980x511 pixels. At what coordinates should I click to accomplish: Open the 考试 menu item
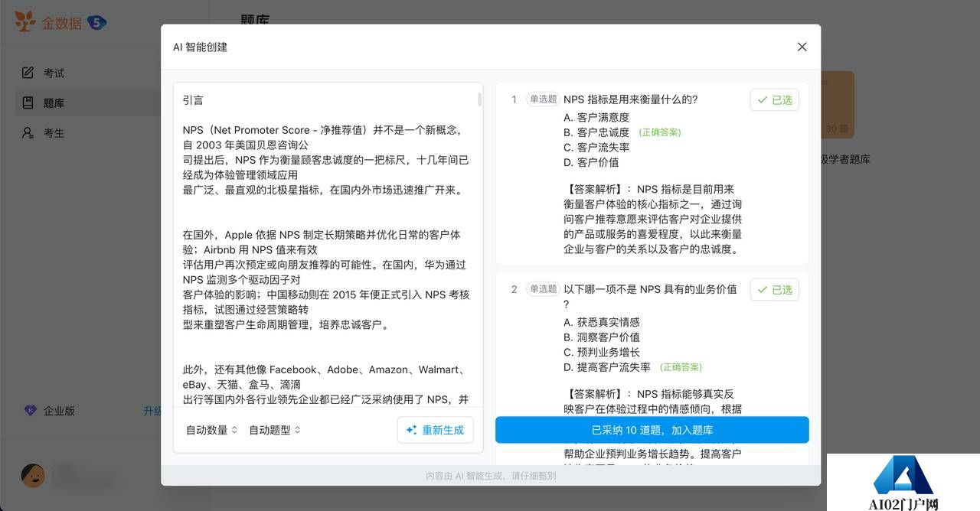(x=89, y=73)
